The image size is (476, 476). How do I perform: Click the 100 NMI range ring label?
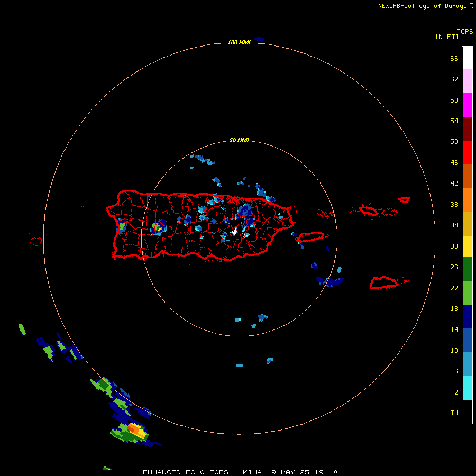239,42
